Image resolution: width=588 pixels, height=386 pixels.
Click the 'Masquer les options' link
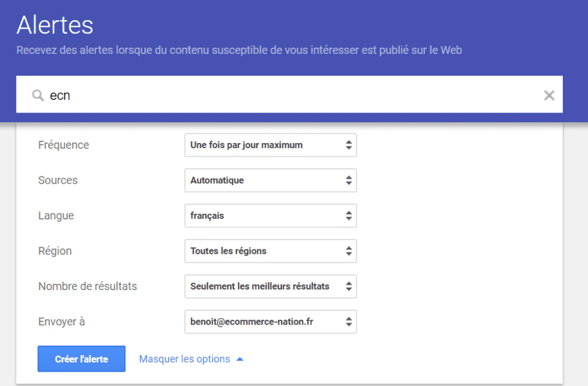[184, 359]
